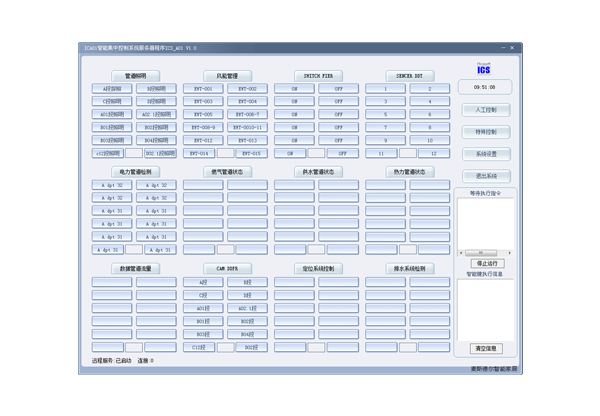Click the CAM DDFR header button
Screen dimensions: 600x416
coord(227,269)
